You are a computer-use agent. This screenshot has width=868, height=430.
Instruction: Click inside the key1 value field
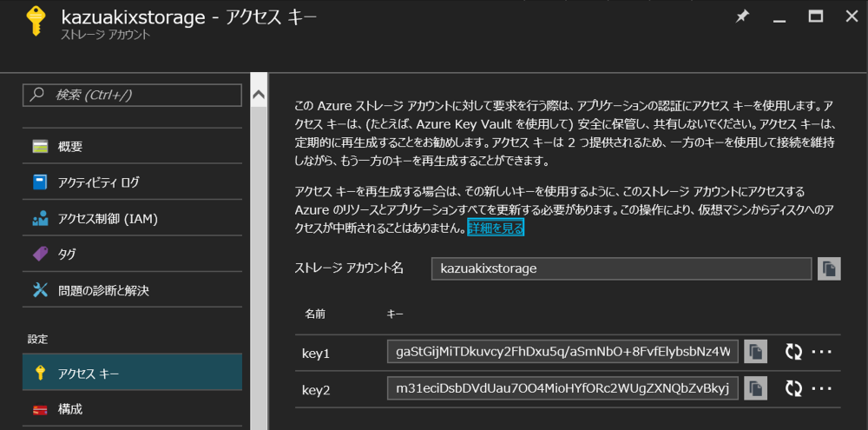click(x=562, y=351)
